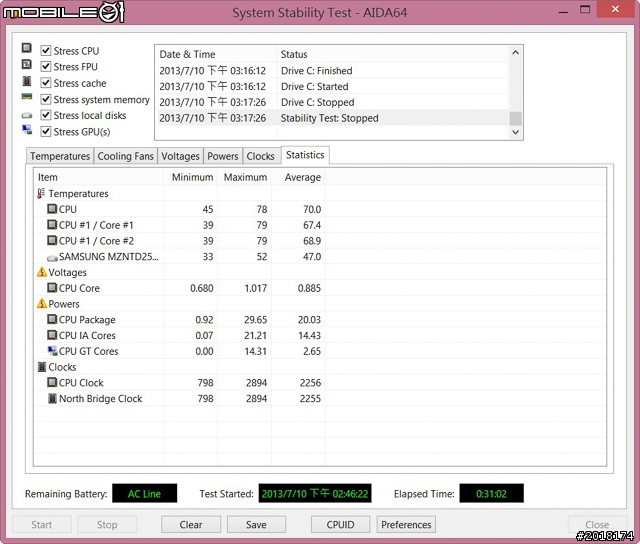Open the Voltages tab

tap(180, 156)
